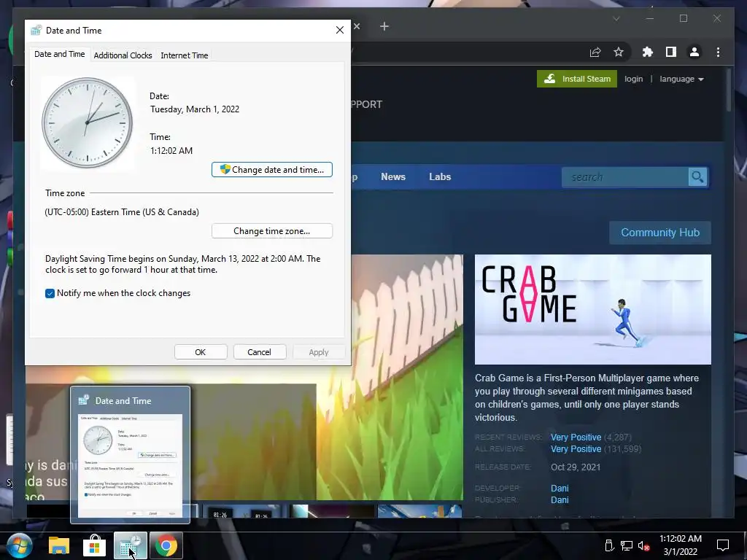Screen dimensions: 747x560
Task: Open the Additional Clocks tab
Action: 123,55
